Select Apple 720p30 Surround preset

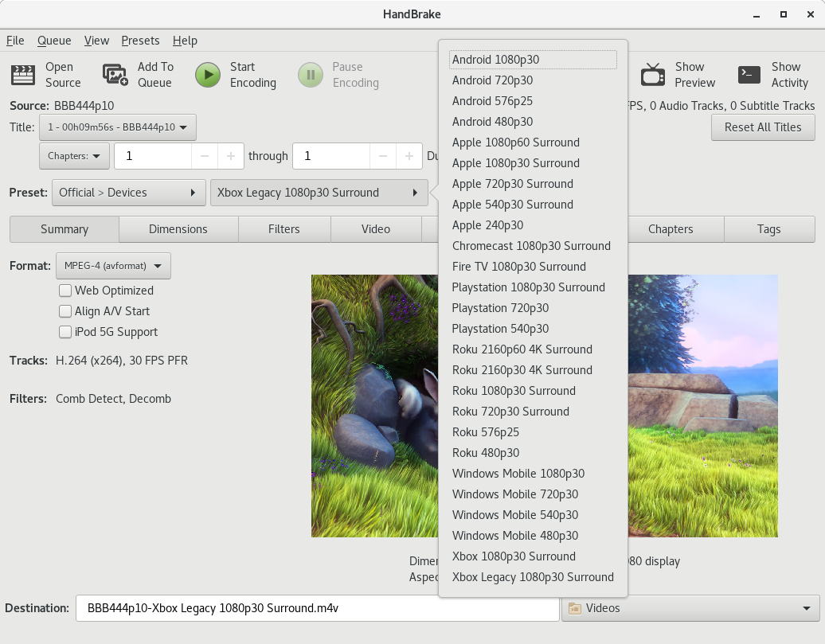(x=533, y=184)
